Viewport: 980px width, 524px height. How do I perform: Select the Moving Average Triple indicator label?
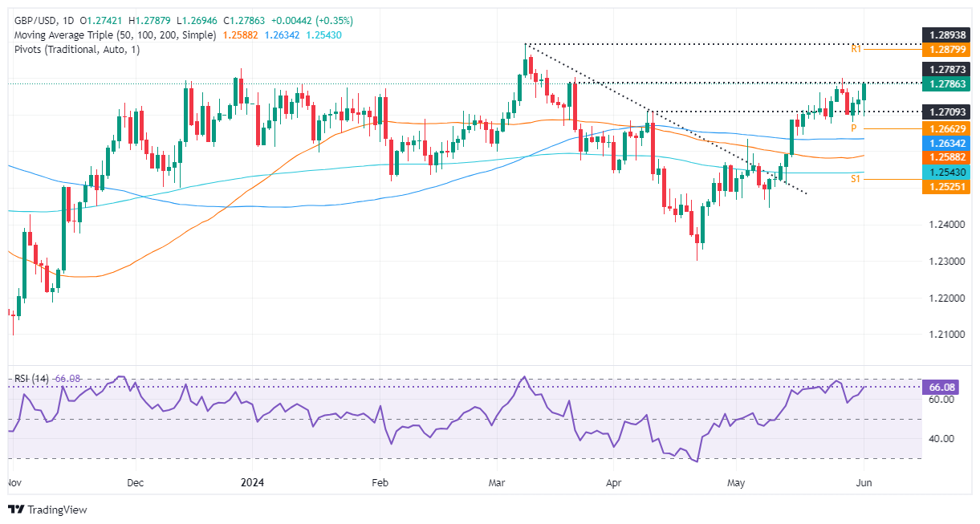[112, 35]
